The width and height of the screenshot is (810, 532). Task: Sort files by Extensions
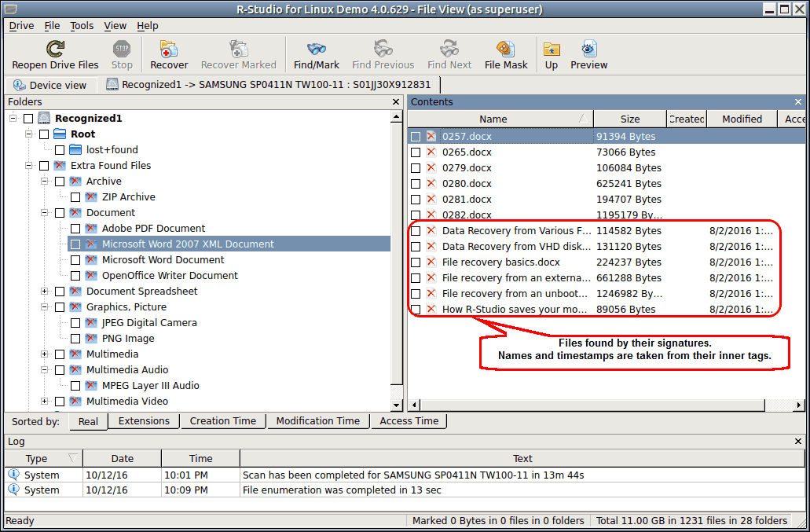(x=144, y=421)
